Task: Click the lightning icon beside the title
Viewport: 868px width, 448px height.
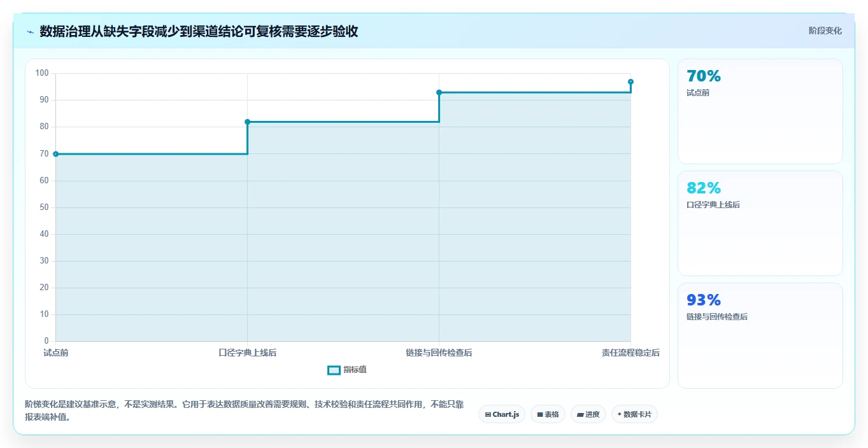Action: (x=30, y=32)
